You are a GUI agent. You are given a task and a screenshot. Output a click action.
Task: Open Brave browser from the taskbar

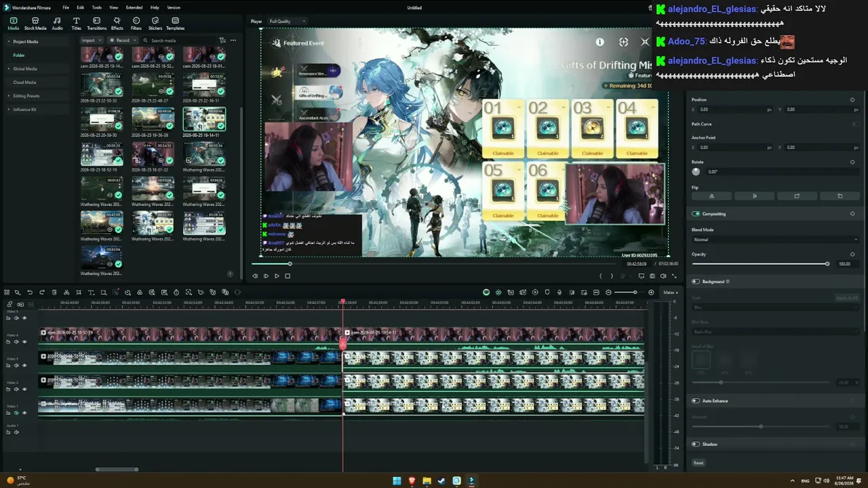(x=412, y=481)
